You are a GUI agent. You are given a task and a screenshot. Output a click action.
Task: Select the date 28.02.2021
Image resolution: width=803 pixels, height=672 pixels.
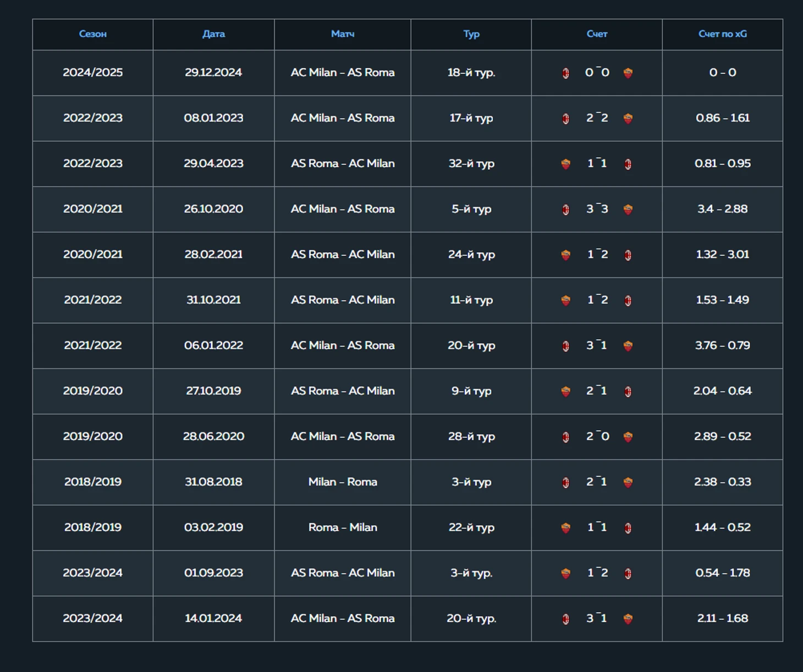(x=213, y=255)
